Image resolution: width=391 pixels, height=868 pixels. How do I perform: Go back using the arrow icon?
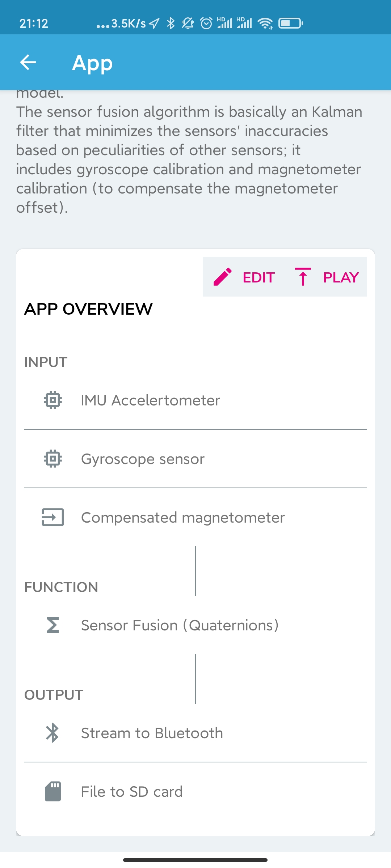coord(28,62)
